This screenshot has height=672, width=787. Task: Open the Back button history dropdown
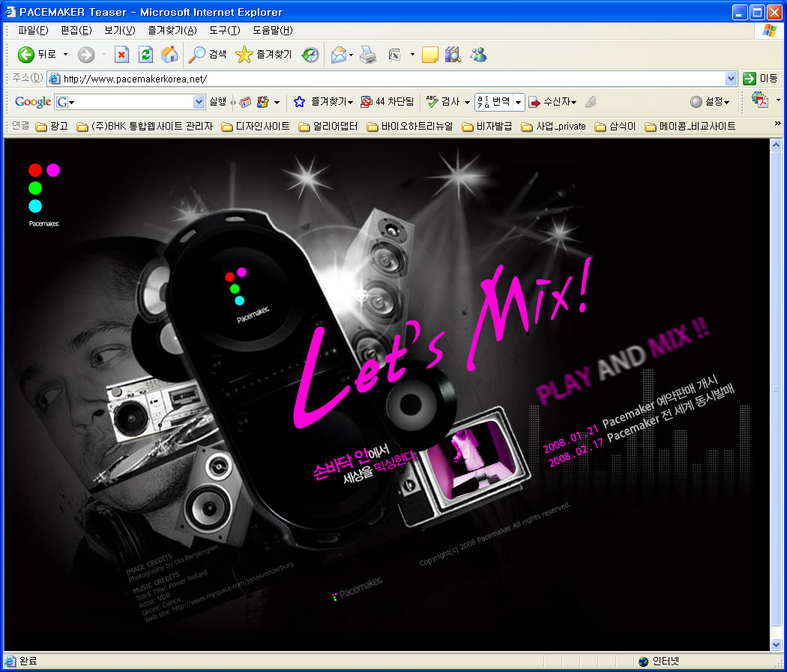pos(65,54)
